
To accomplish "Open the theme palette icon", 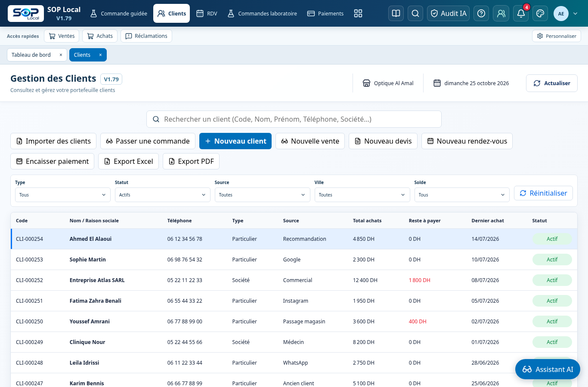I will (x=540, y=13).
